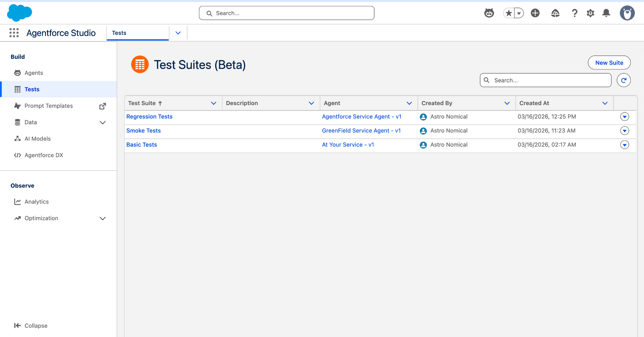Go to Agents in the Build menu
The height and width of the screenshot is (337, 644).
point(34,73)
